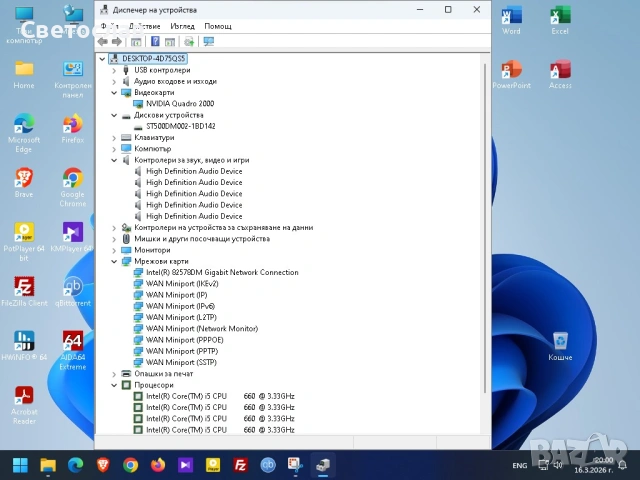The width and height of the screenshot is (640, 480).
Task: Click the Forward arrow in Device Manager toolbar
Action: (x=117, y=41)
